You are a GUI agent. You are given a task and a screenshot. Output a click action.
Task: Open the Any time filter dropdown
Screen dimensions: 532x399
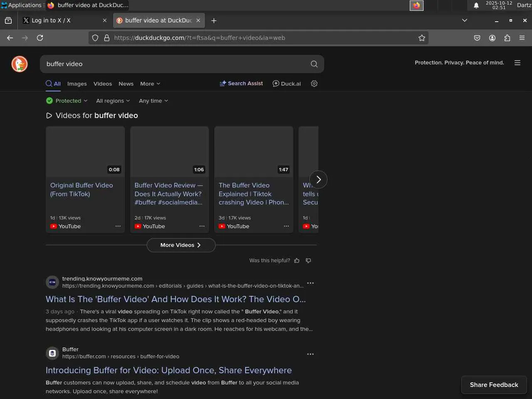point(153,101)
